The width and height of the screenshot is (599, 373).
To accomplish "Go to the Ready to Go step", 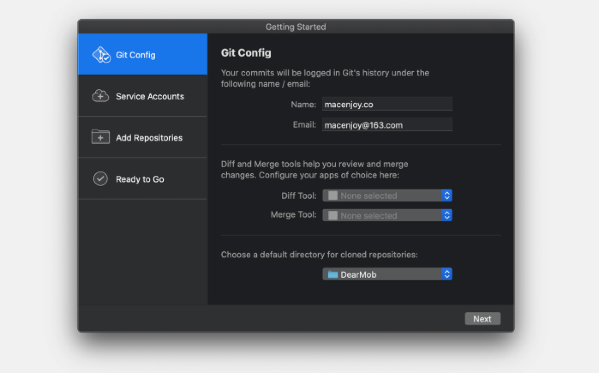I will pyautogui.click(x=142, y=179).
